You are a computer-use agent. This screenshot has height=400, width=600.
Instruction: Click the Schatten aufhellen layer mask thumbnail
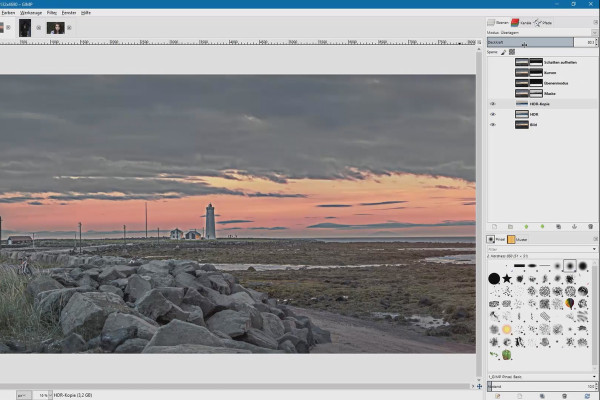pyautogui.click(x=536, y=62)
